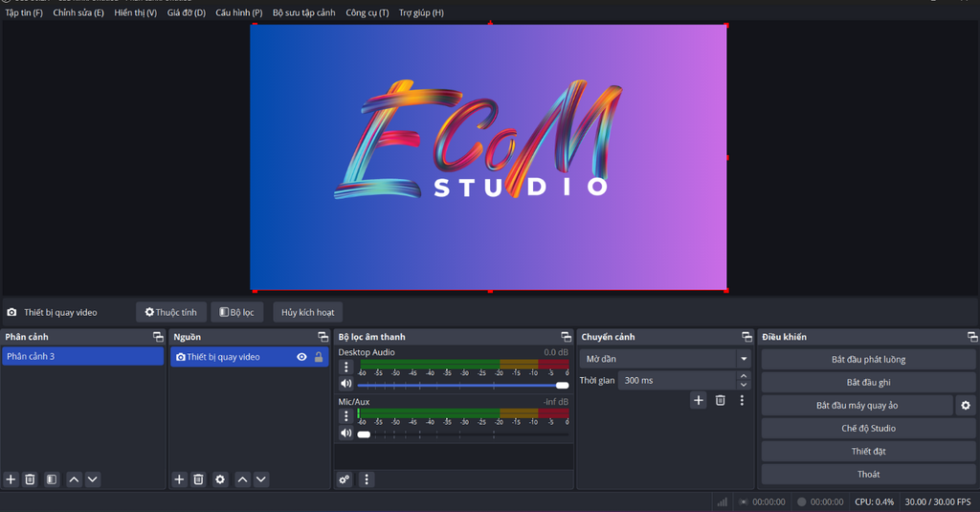Viewport: 980px width, 512px height.
Task: Open transition properties three-dot icon
Action: pyautogui.click(x=742, y=400)
